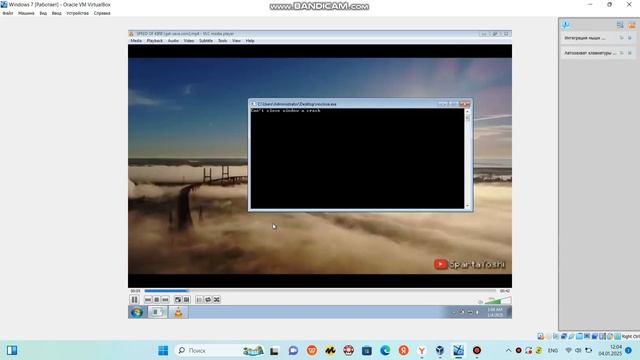
Task: Open the blue notification badge in host tray
Action: coord(629,351)
